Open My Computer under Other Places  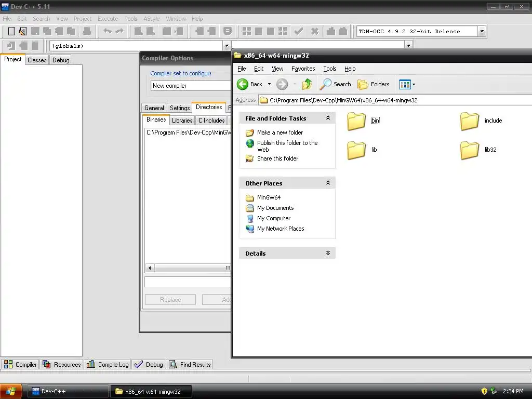click(273, 218)
